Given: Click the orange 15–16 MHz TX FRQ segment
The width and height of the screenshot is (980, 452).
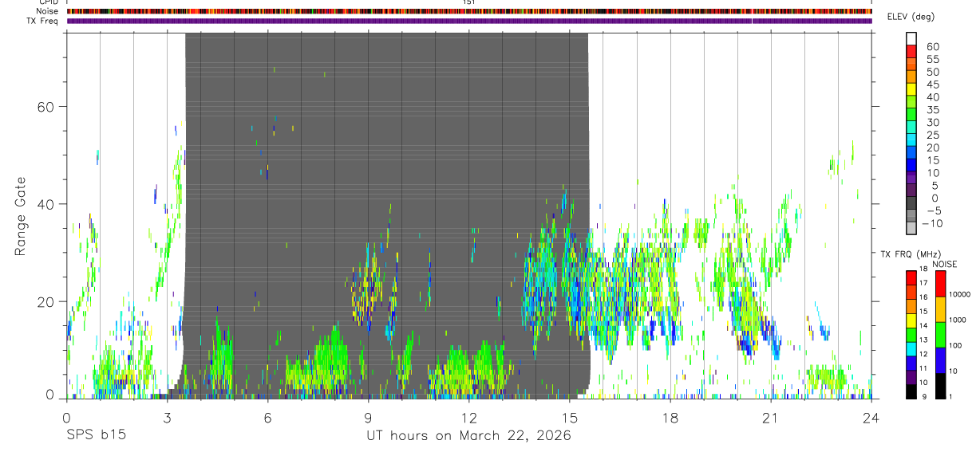Looking at the screenshot, I should pyautogui.click(x=911, y=306).
